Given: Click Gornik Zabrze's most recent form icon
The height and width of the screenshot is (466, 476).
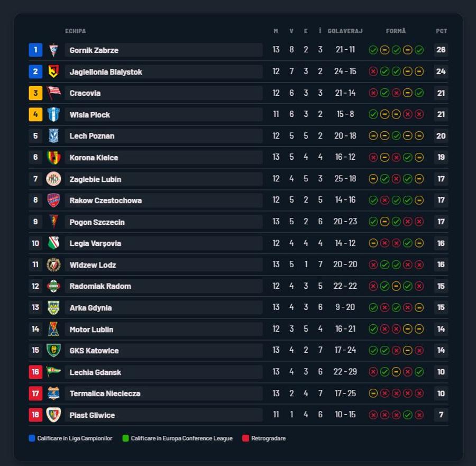Looking at the screenshot, I should click(x=419, y=50).
